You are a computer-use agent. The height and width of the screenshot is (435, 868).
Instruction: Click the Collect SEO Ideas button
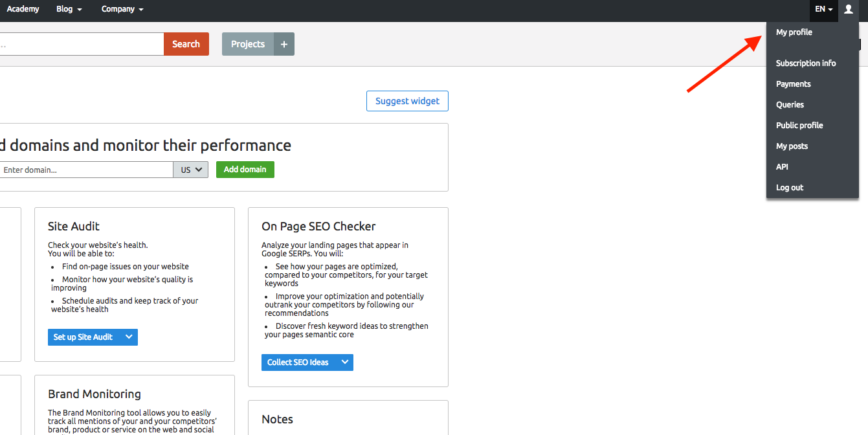pyautogui.click(x=298, y=362)
